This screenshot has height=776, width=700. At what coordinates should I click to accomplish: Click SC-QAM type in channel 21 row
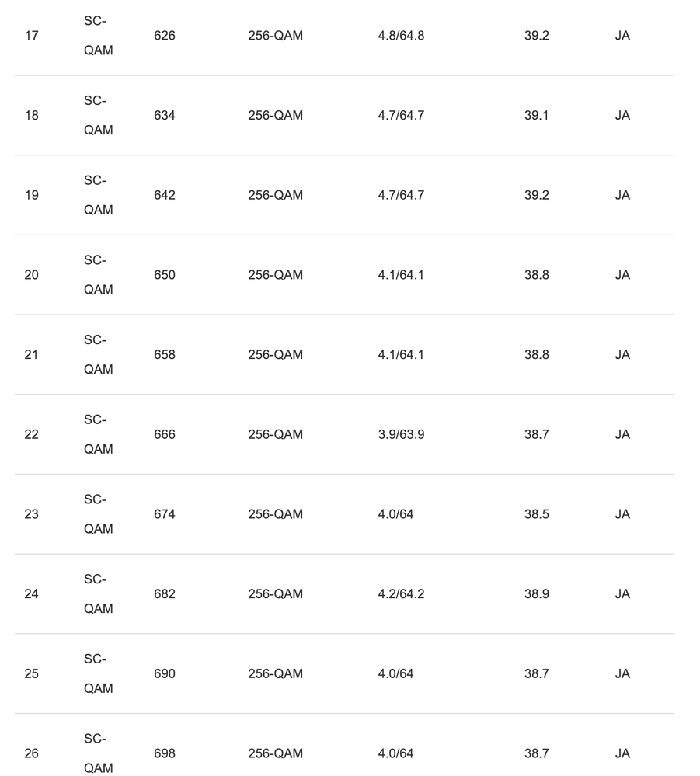[x=99, y=354]
